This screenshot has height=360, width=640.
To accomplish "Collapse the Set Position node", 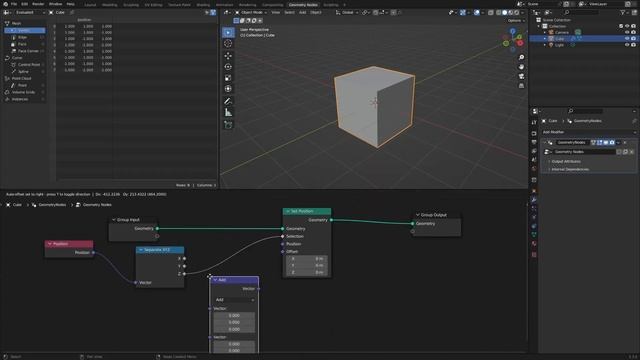I will tap(287, 211).
